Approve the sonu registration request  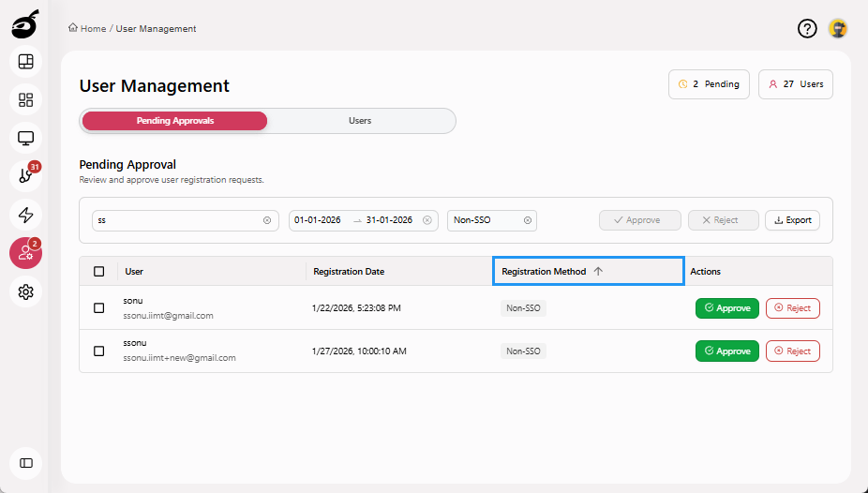(726, 308)
